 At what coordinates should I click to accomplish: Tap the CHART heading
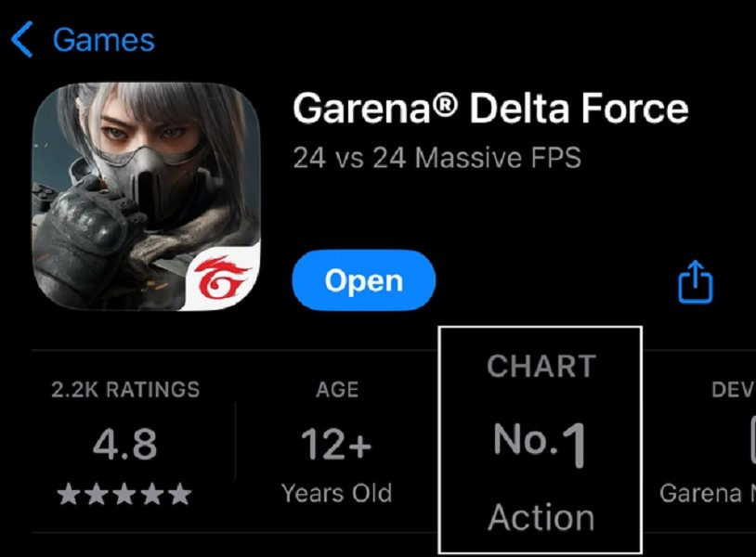[x=541, y=366]
